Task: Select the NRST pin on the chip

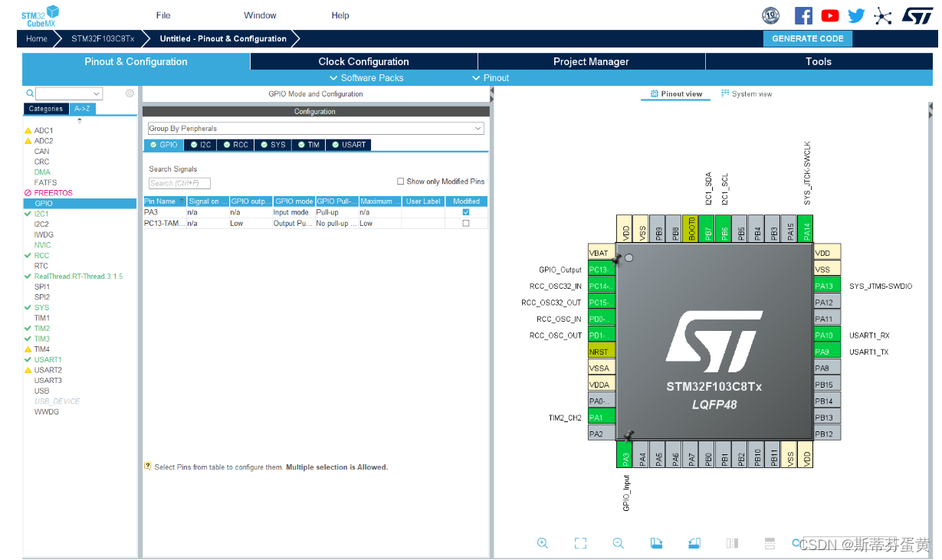Action: (x=602, y=352)
